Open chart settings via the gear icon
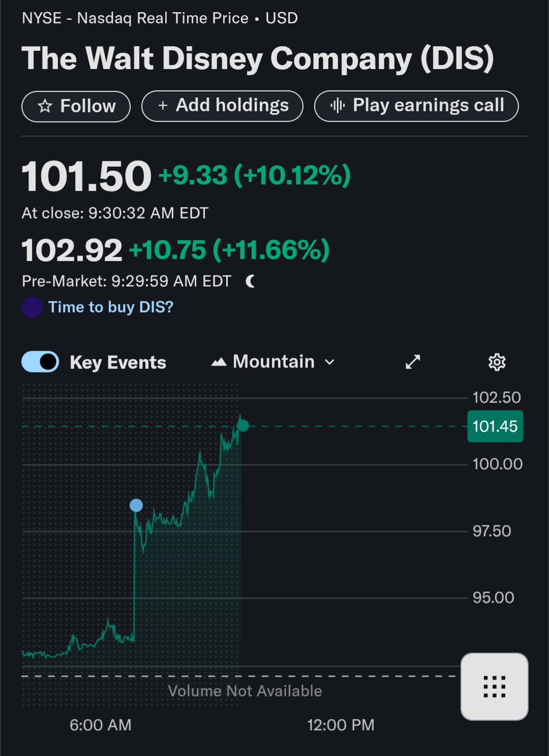The height and width of the screenshot is (756, 549). (x=497, y=362)
